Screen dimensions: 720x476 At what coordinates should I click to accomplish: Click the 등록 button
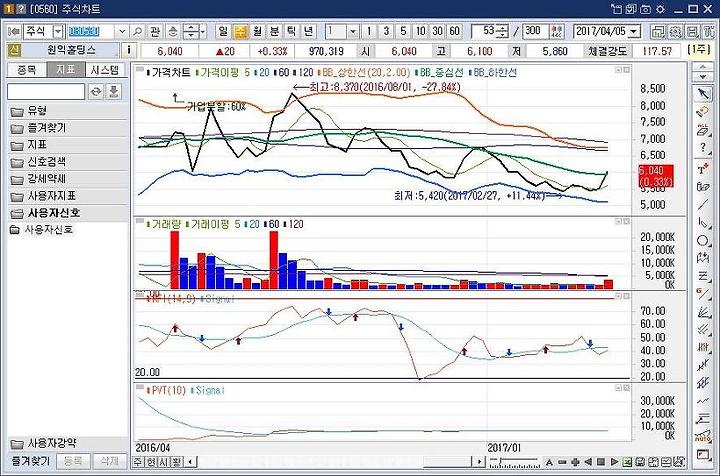pyautogui.click(x=73, y=461)
